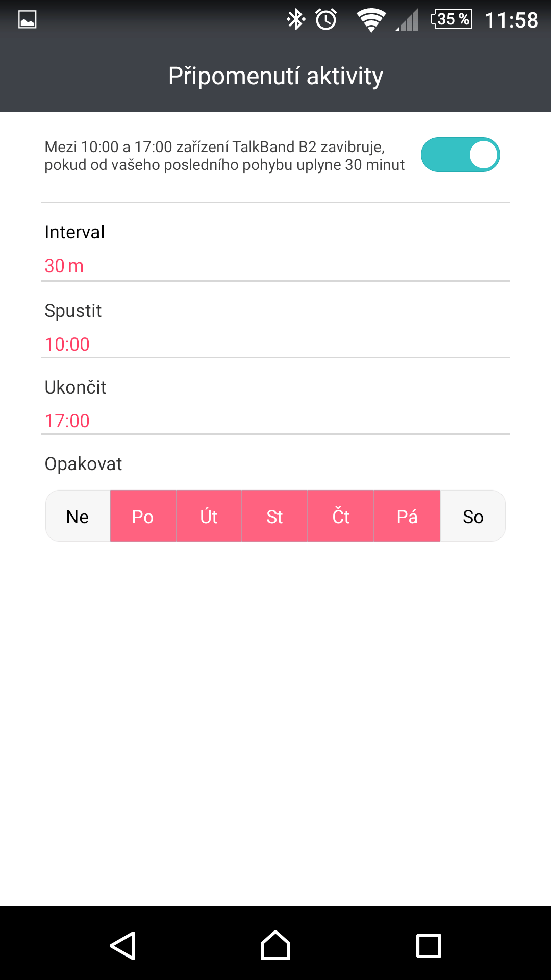Image resolution: width=551 pixels, height=980 pixels.
Task: Tap the alarm clock status icon
Action: click(x=326, y=20)
